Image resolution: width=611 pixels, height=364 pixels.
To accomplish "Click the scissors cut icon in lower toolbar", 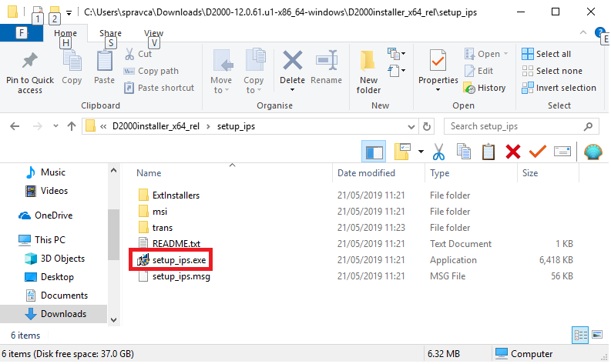I will pos(438,152).
